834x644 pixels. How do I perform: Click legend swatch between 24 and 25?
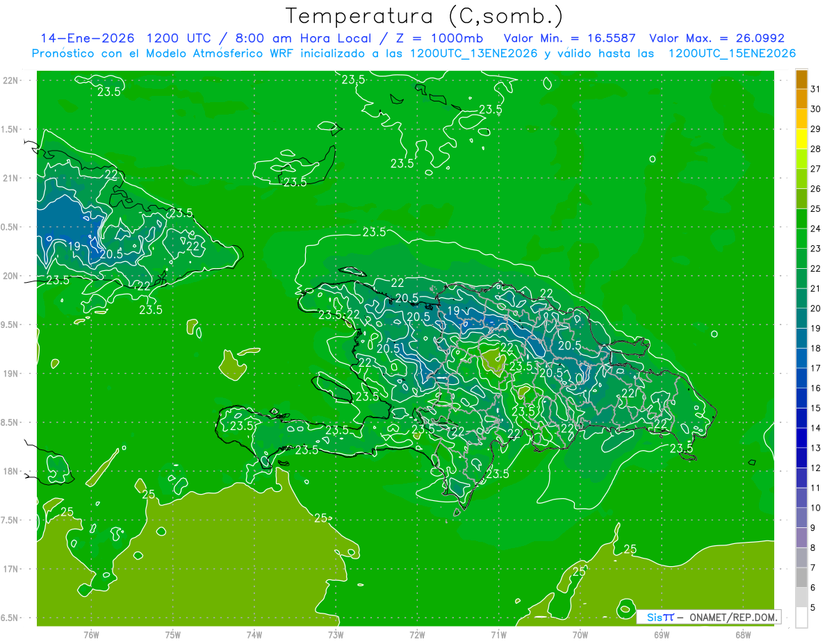click(x=801, y=218)
